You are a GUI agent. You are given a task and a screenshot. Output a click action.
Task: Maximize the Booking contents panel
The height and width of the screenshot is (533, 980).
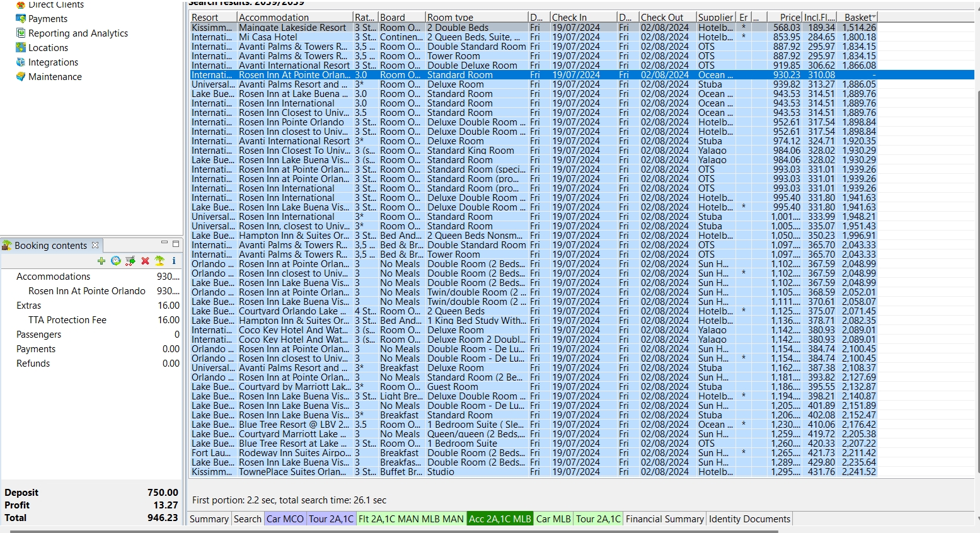(x=176, y=243)
